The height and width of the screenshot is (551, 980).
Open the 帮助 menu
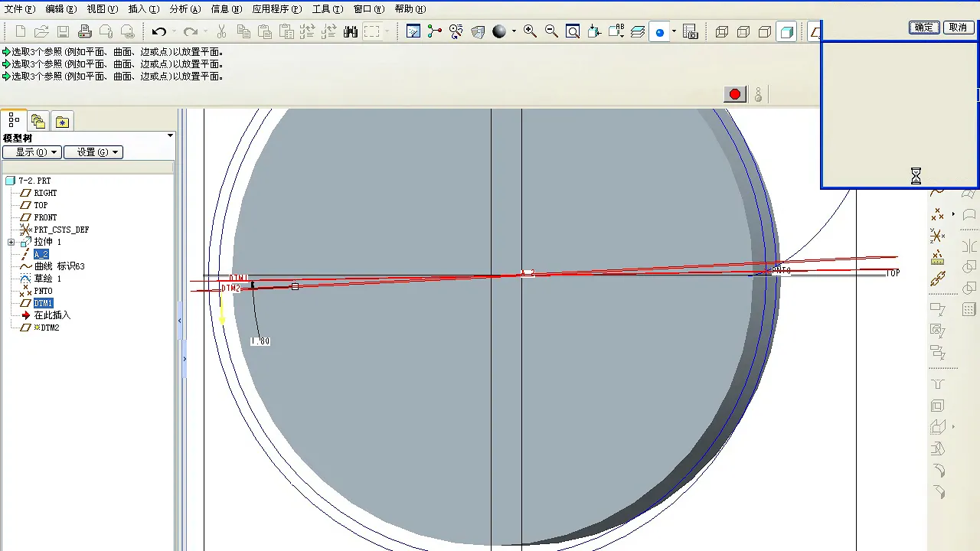point(410,9)
